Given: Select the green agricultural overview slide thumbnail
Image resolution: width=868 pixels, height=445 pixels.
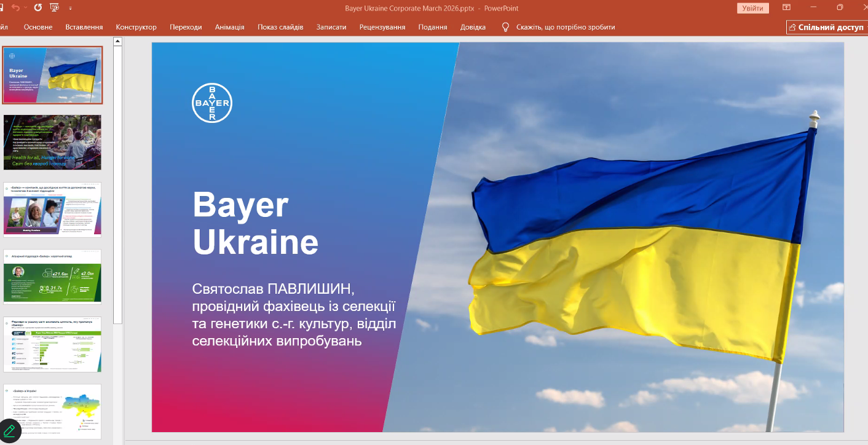Looking at the screenshot, I should tap(52, 277).
